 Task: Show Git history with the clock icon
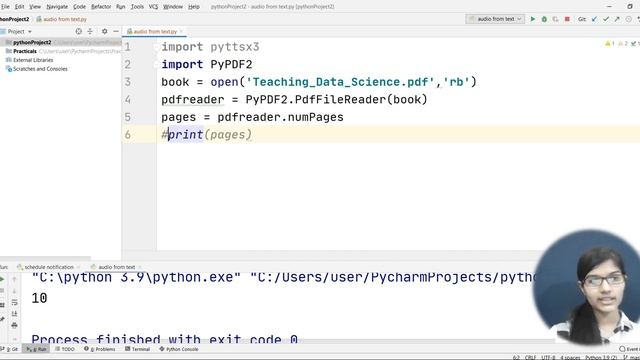click(x=629, y=19)
